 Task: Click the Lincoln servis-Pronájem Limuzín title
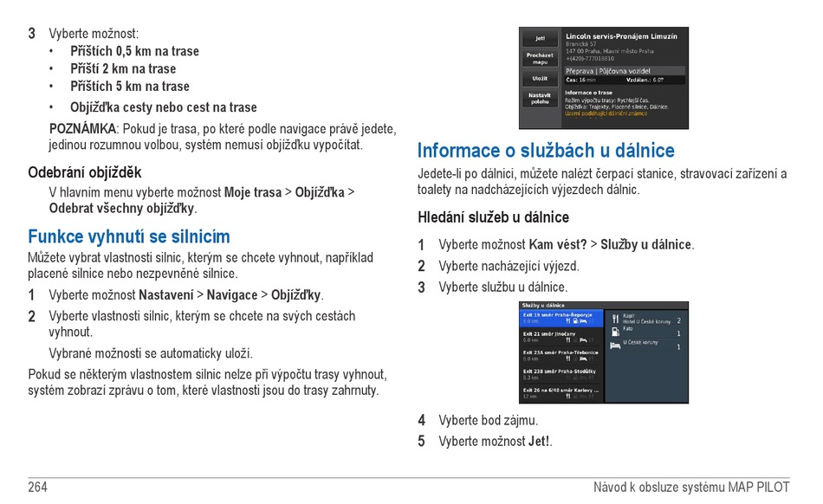click(622, 36)
